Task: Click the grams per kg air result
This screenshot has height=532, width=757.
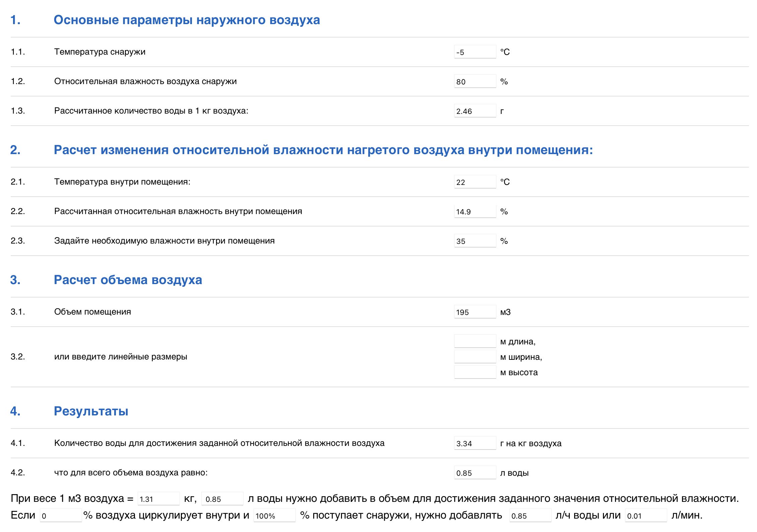Action: (475, 443)
